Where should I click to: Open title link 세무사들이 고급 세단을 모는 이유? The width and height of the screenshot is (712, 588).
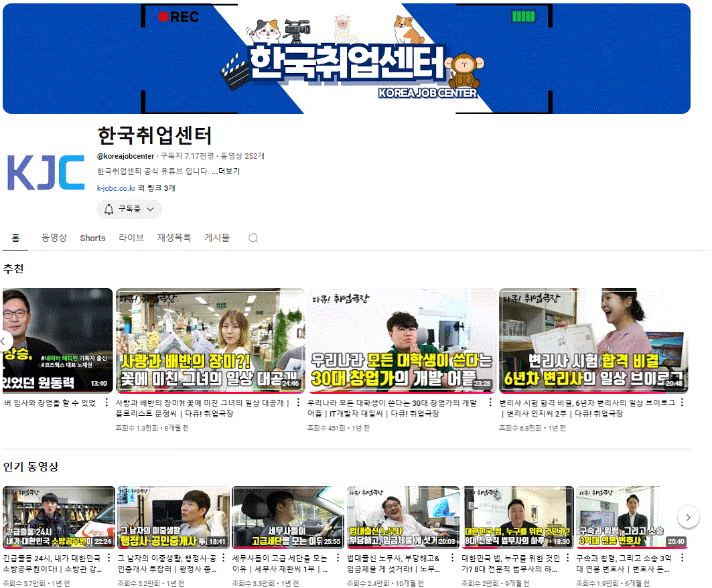point(280,563)
